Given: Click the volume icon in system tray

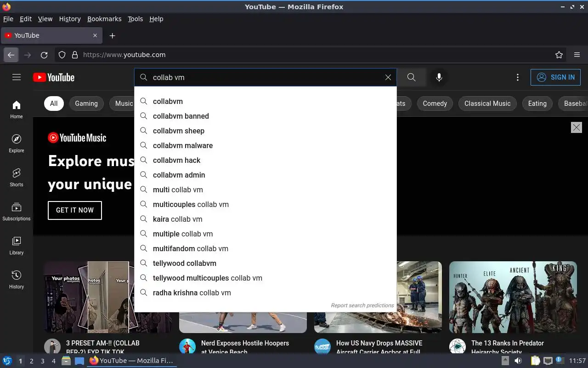Looking at the screenshot, I should pos(518,361).
